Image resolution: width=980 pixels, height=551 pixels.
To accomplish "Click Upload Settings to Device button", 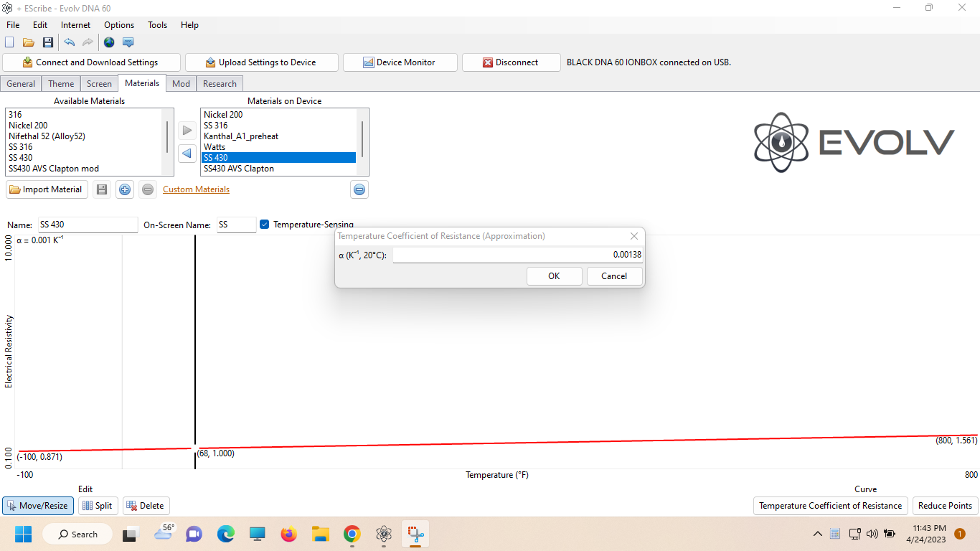I will pyautogui.click(x=260, y=62).
